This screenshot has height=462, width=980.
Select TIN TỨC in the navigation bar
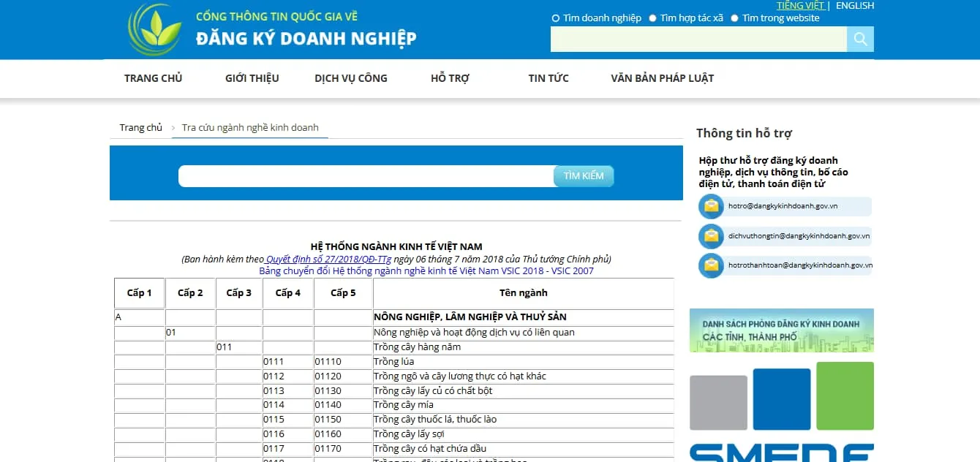click(548, 78)
